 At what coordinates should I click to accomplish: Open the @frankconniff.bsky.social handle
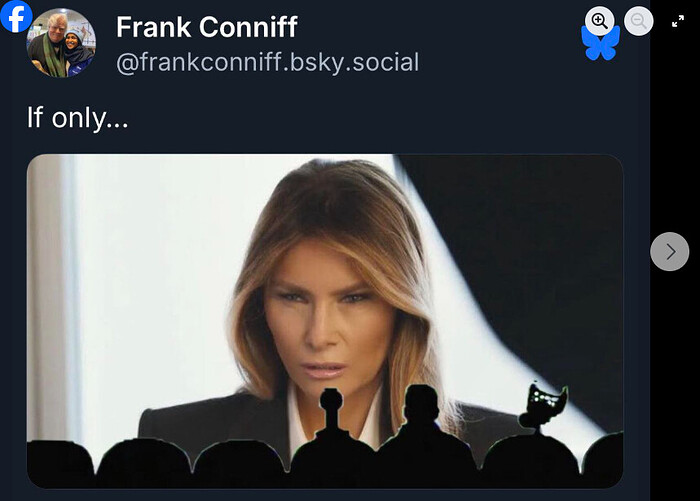[x=267, y=62]
